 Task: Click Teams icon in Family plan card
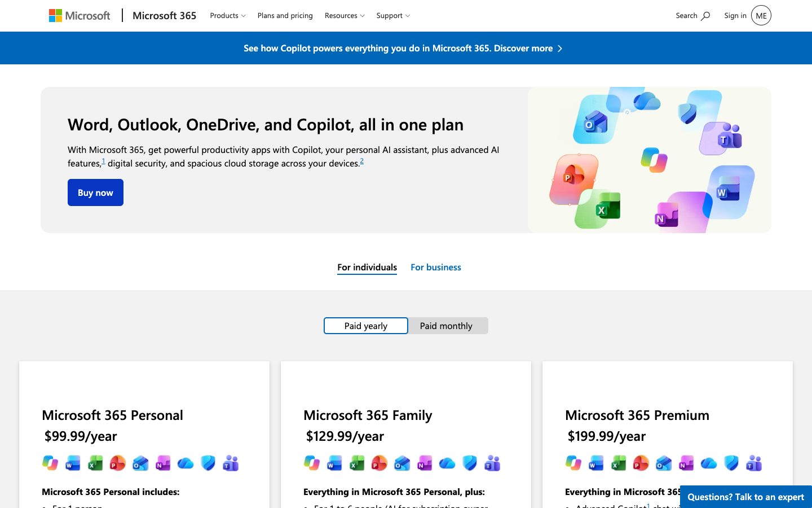click(492, 463)
